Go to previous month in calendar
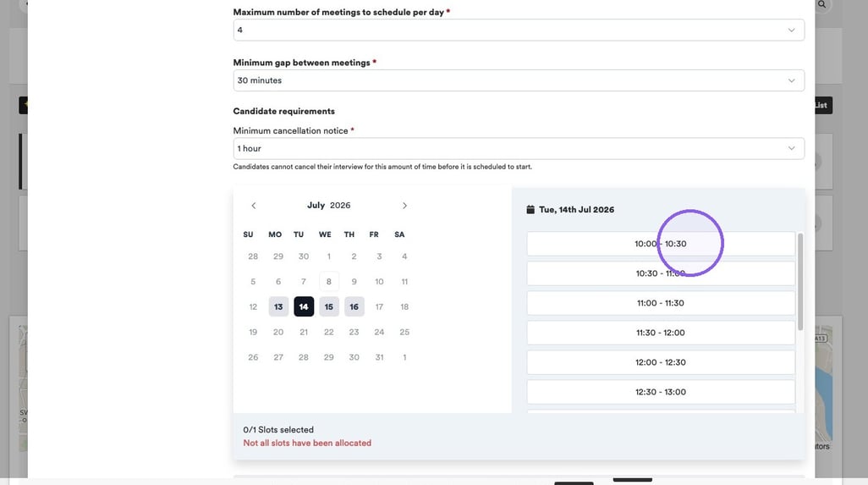Image resolution: width=868 pixels, height=485 pixels. pos(254,206)
